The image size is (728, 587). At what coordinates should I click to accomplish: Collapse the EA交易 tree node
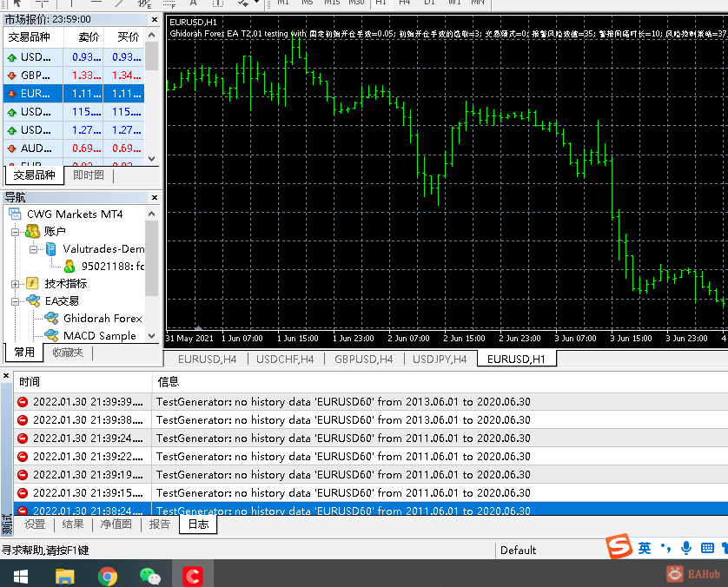[16, 301]
